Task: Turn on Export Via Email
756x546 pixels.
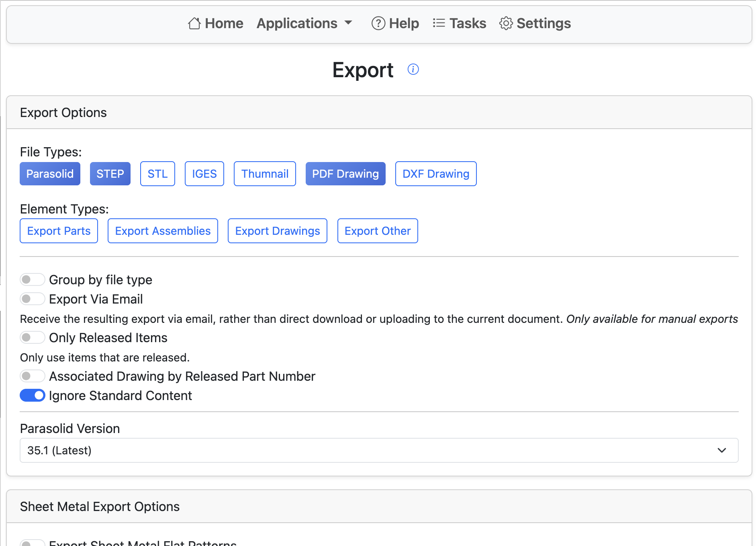Action: tap(33, 299)
